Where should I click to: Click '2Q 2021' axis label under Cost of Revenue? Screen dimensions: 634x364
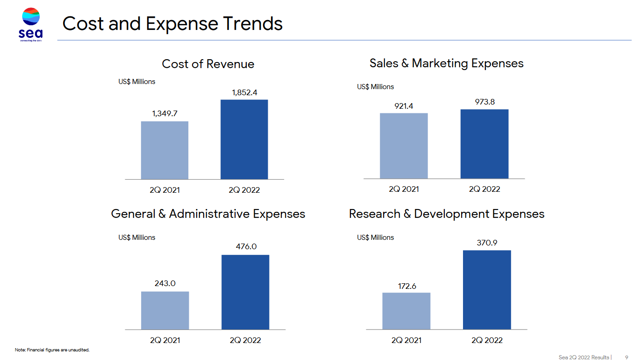click(x=165, y=190)
